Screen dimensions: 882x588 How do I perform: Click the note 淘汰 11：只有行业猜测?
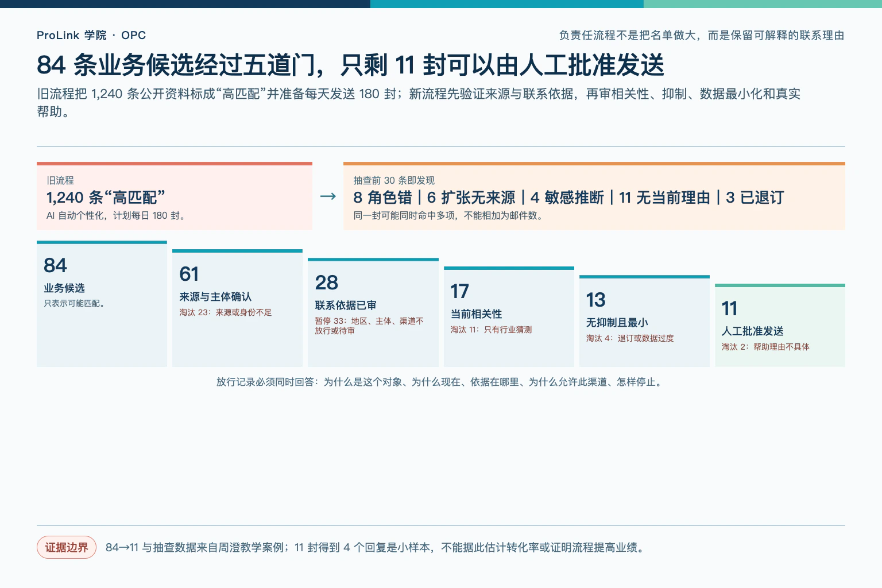point(491,330)
